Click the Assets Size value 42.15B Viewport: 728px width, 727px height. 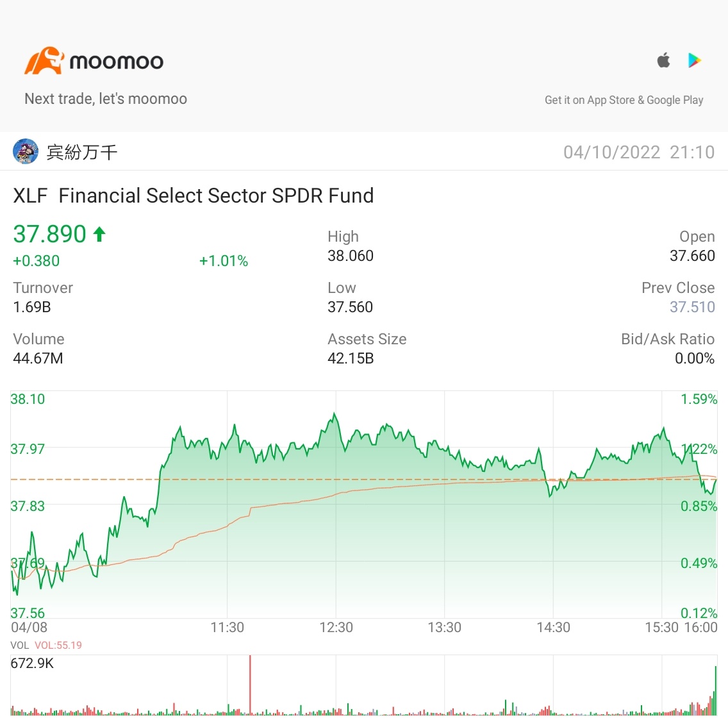pos(350,358)
